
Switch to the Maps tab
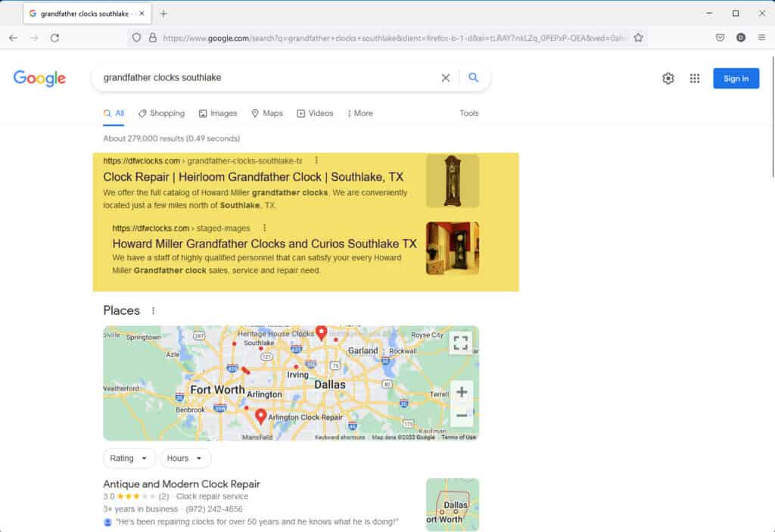(x=267, y=114)
